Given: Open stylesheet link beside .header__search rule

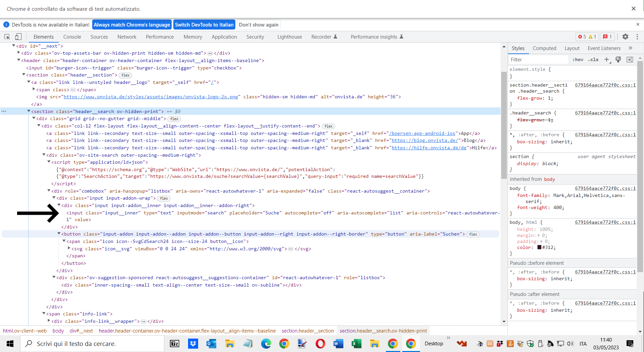Looking at the screenshot, I should (605, 113).
